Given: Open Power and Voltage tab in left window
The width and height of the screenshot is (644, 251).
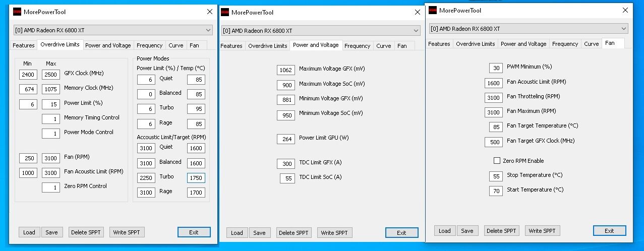Looking at the screenshot, I should 108,45.
